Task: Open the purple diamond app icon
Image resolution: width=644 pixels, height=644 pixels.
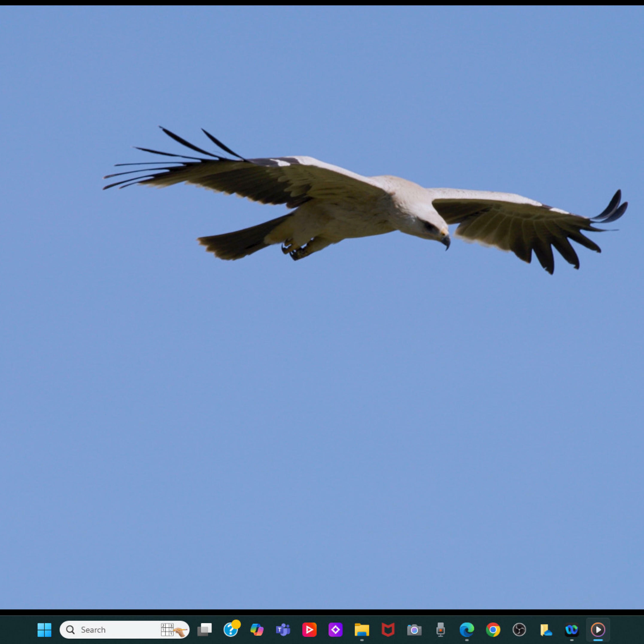Action: pos(335,630)
